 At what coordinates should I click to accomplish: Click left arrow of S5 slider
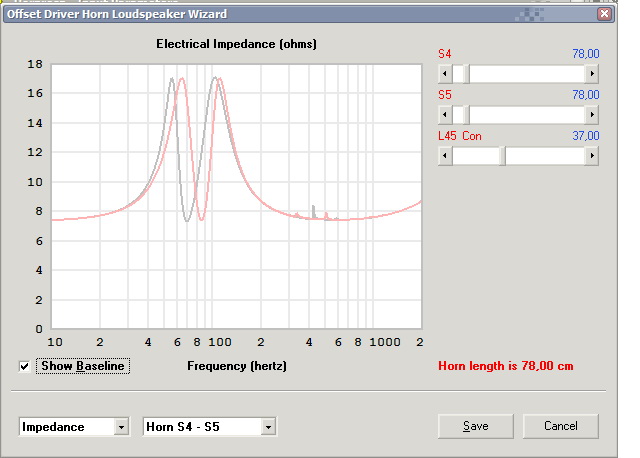[x=445, y=115]
